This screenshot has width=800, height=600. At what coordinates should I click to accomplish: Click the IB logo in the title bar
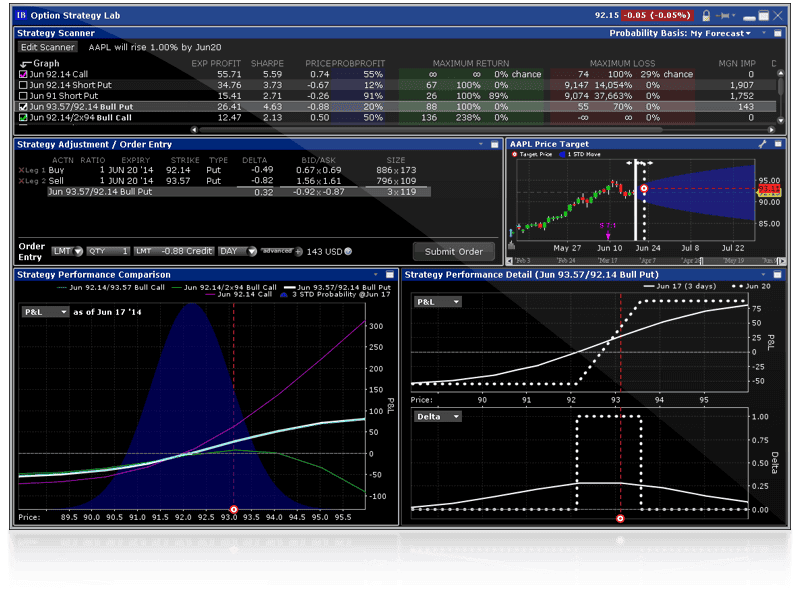coord(21,15)
